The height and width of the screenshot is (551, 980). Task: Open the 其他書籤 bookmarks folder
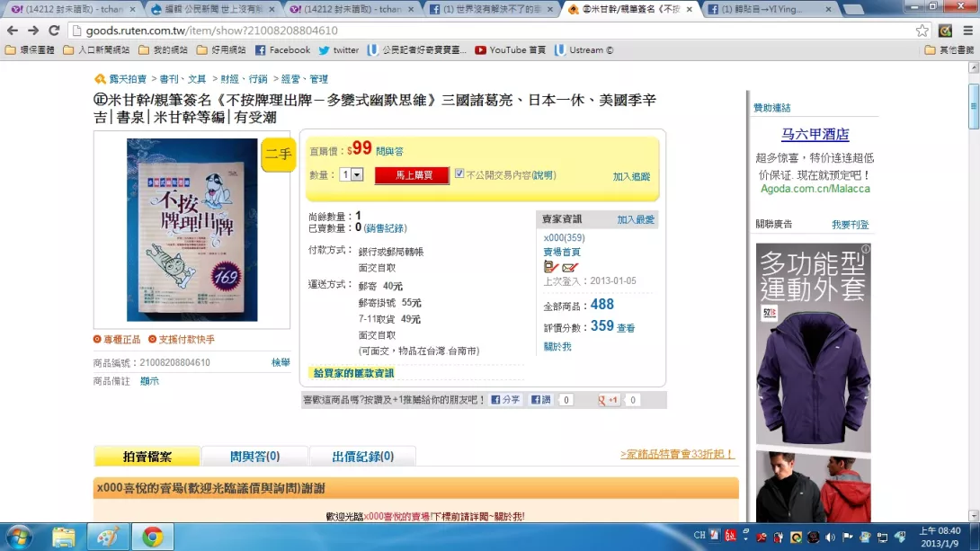point(949,50)
